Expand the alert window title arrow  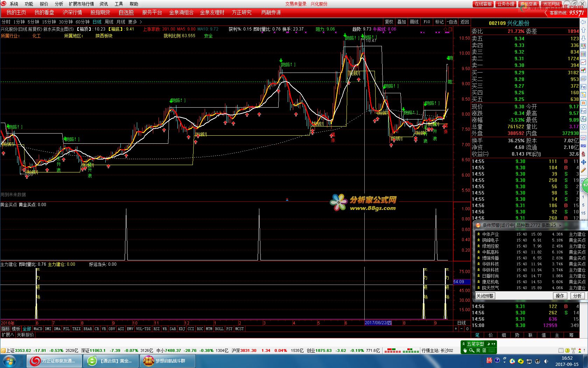point(560,225)
